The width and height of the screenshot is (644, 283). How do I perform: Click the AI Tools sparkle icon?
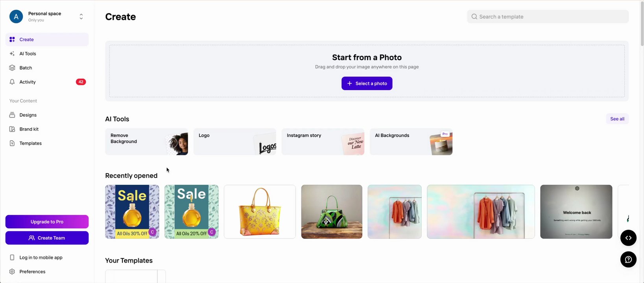(x=12, y=53)
